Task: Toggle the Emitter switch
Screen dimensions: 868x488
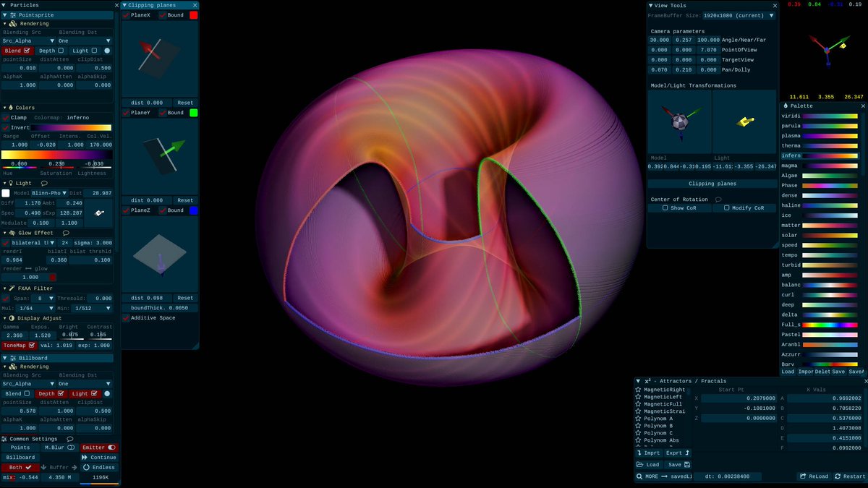Action: coord(98,448)
